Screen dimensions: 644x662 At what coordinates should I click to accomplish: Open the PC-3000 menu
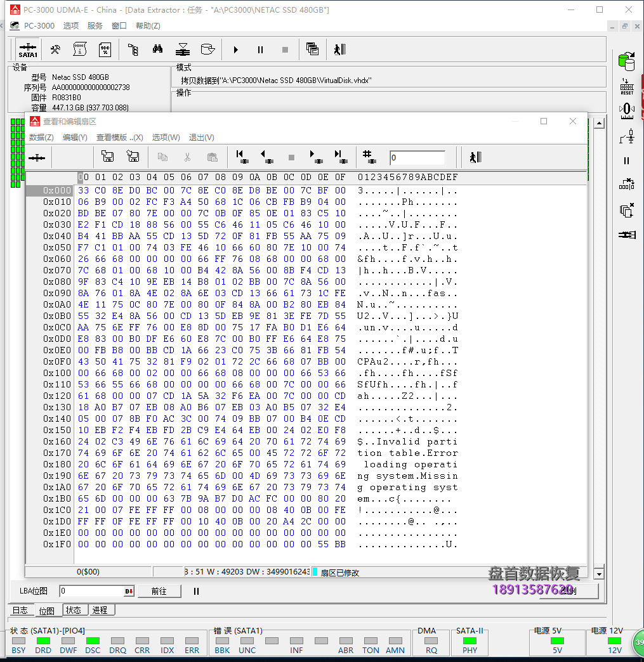point(39,26)
